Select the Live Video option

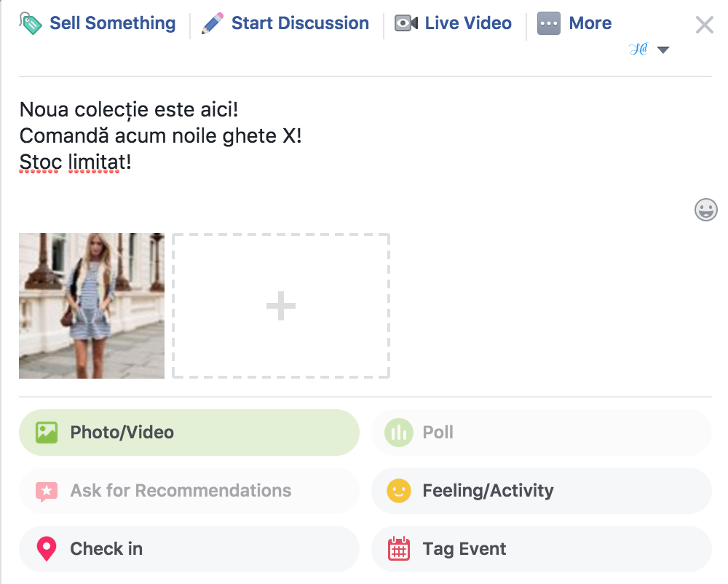coord(467,23)
